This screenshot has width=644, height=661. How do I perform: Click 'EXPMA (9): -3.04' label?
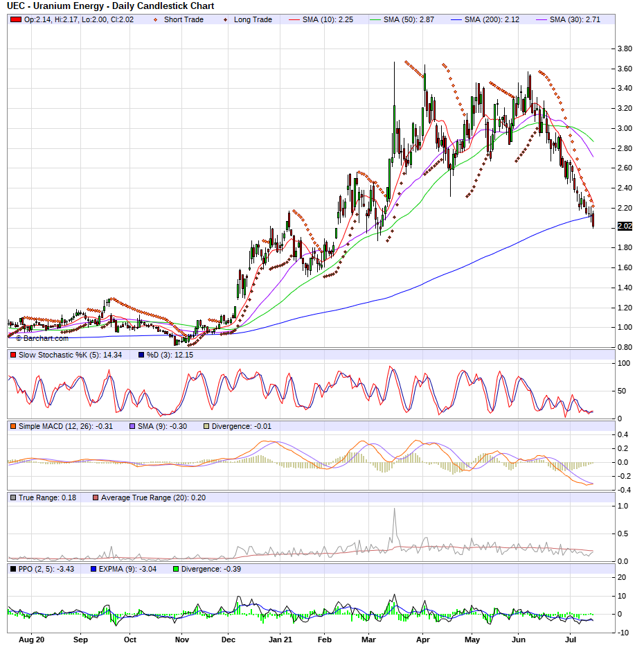127,569
